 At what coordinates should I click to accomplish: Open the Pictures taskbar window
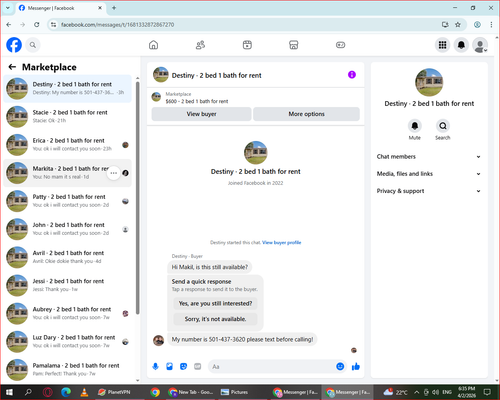click(x=234, y=392)
